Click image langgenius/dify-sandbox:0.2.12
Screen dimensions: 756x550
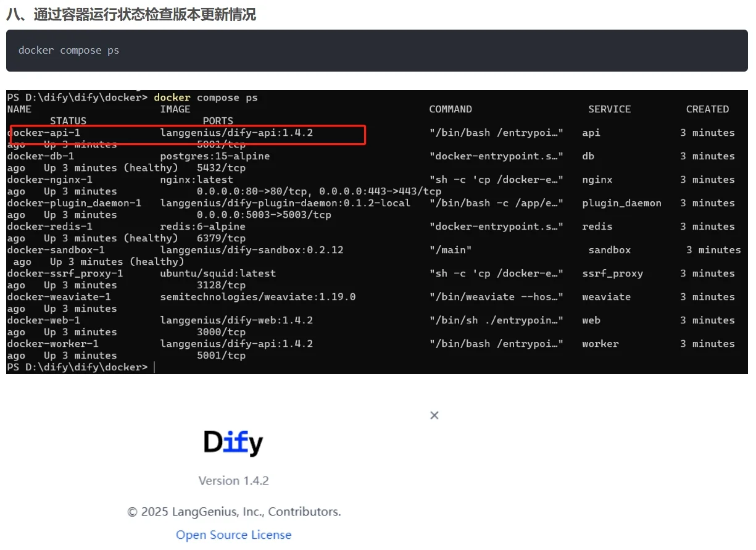click(x=252, y=250)
